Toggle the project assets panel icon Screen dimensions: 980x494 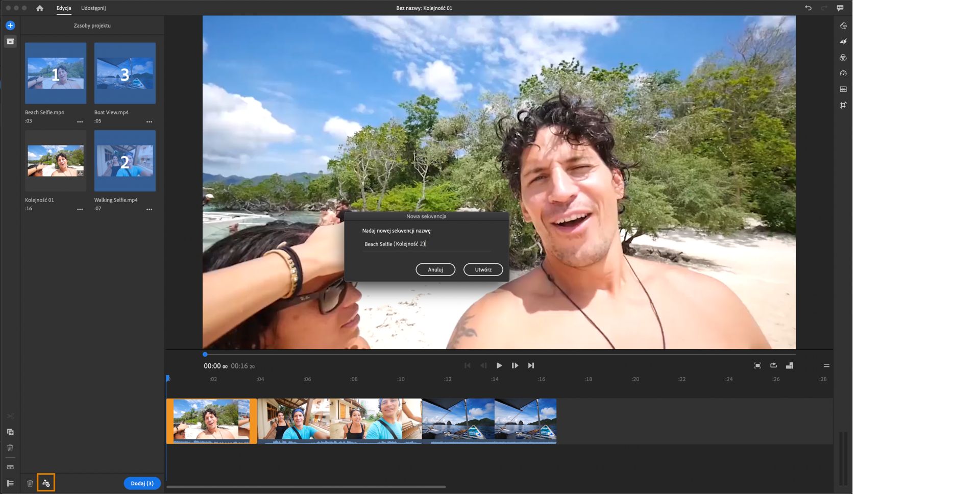10,41
